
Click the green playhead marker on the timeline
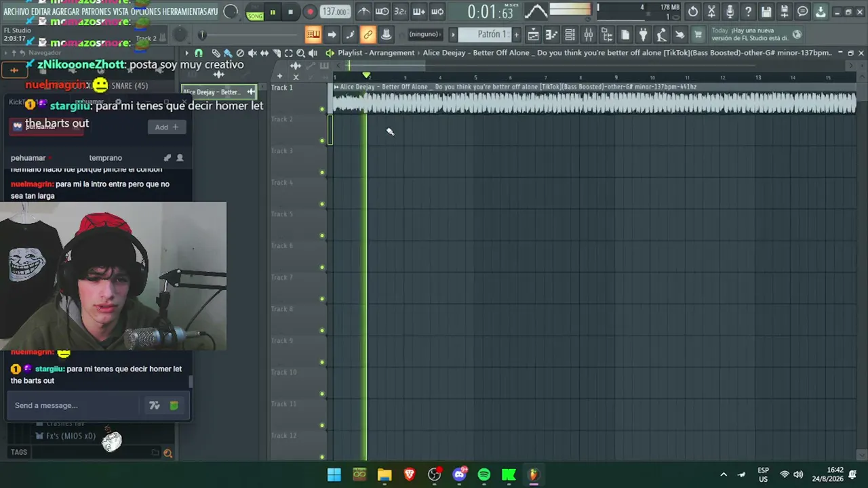click(x=366, y=75)
